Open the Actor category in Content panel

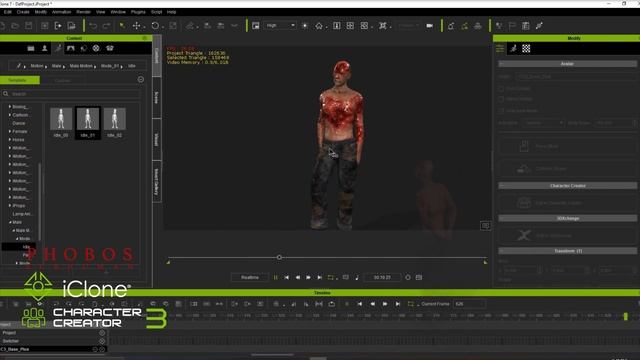click(x=44, y=48)
